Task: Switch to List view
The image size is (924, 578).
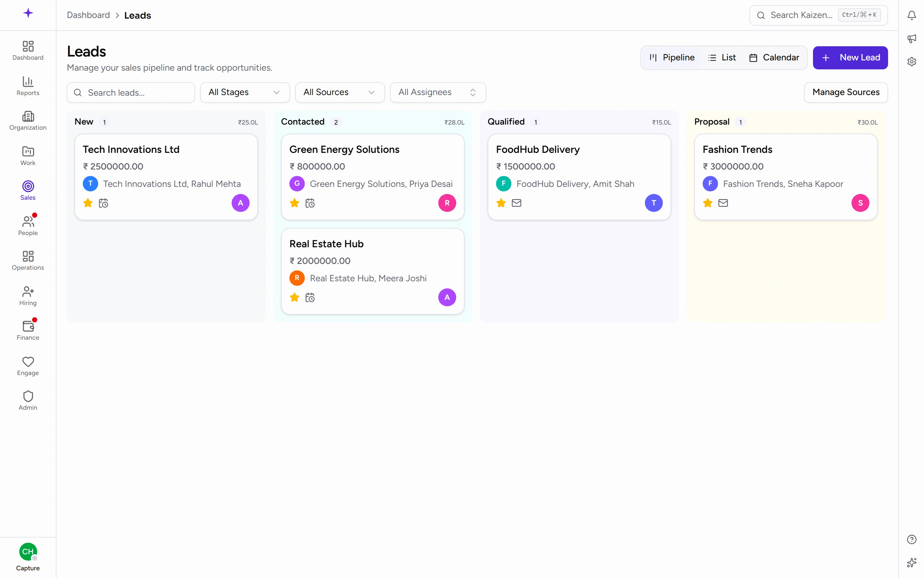Action: tap(722, 58)
